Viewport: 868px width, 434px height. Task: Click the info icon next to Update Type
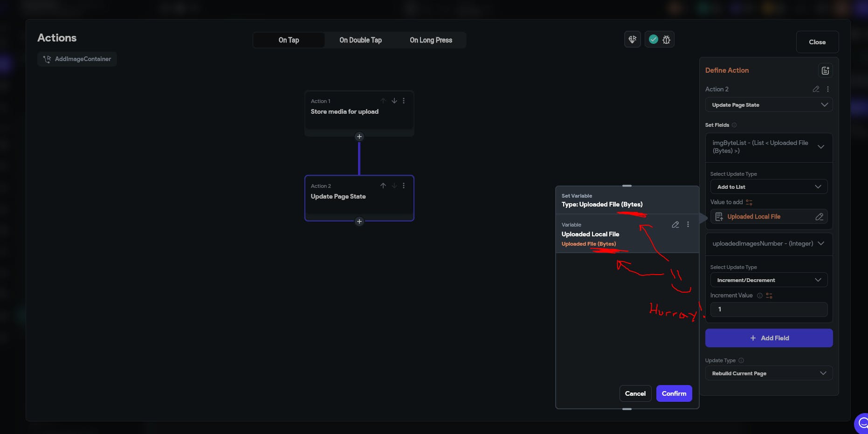[x=741, y=360]
